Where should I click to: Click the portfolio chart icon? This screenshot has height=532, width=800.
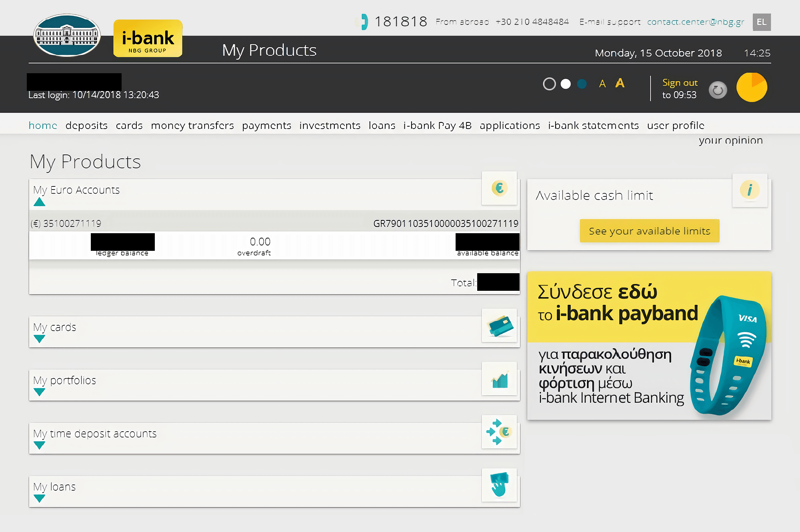[x=499, y=379]
